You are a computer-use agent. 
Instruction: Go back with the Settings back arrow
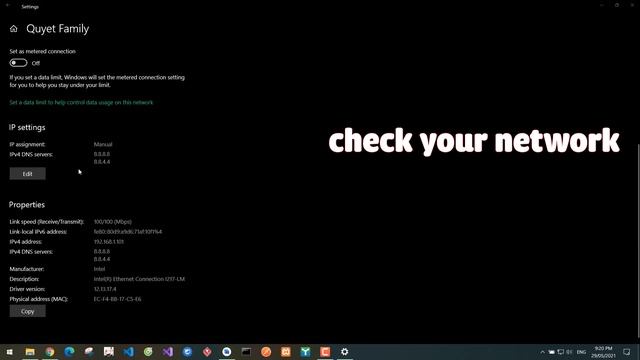pos(7,5)
